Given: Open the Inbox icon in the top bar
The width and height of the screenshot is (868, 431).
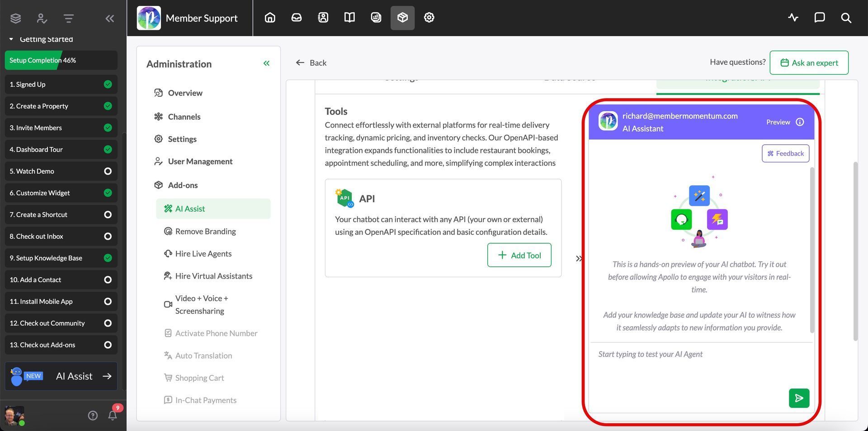Looking at the screenshot, I should pos(296,17).
